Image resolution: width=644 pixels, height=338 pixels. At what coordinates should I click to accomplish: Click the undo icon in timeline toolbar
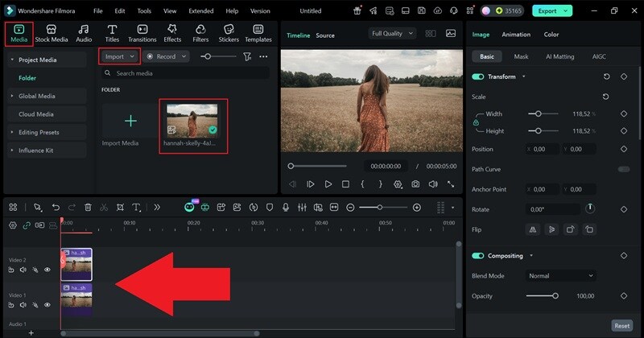[56, 208]
